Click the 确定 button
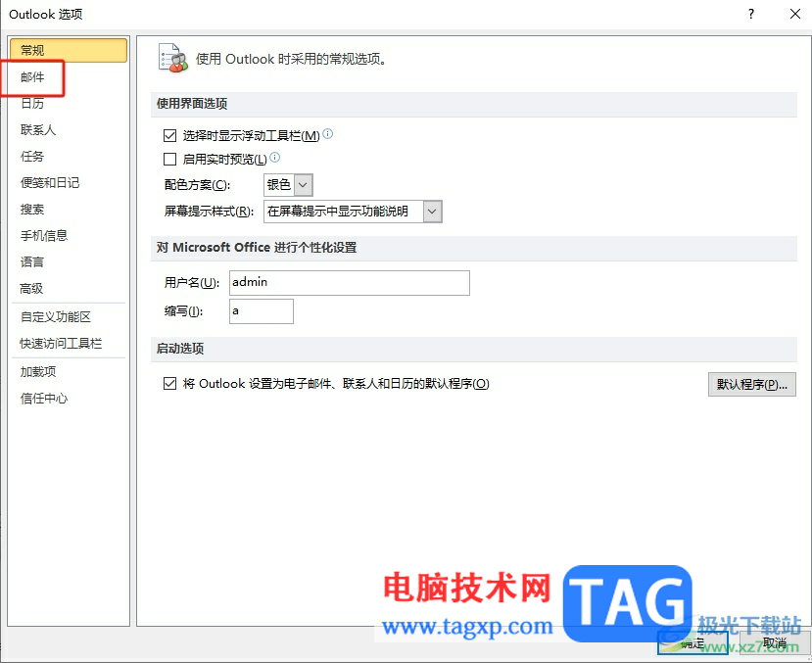812x663 pixels. click(x=693, y=643)
